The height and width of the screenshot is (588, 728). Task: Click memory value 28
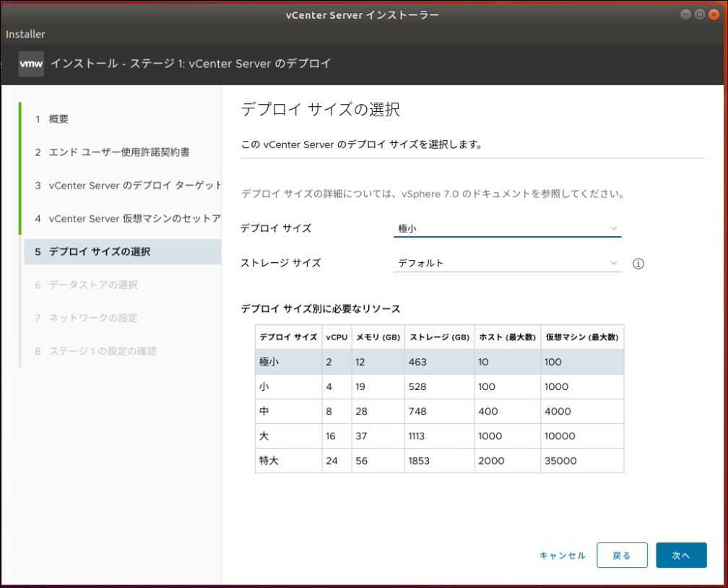coord(361,411)
